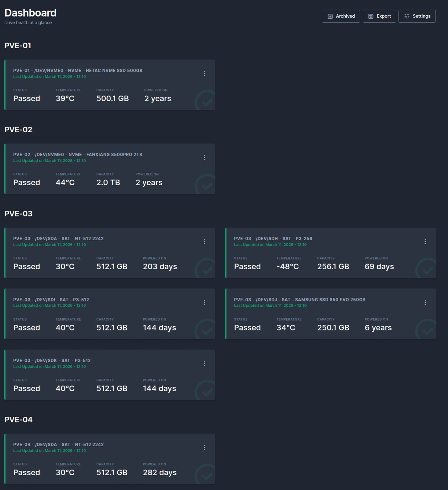Open options menu for Samsung SSD 850 EVO
The image size is (448, 490).
[425, 303]
